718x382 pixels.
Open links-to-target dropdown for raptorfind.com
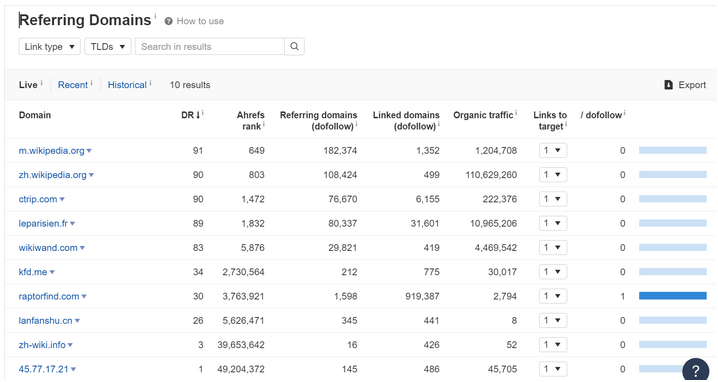(x=553, y=296)
